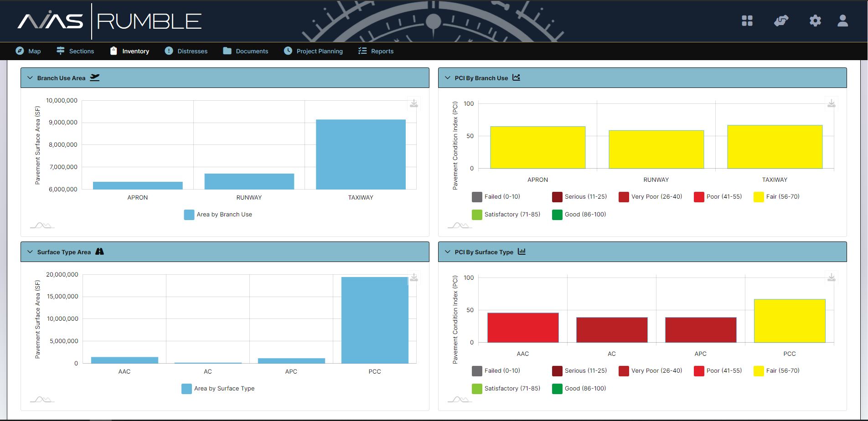Click Poor (41-55) label in PCI By Surface Type legend
The width and height of the screenshot is (868, 421).
coord(724,371)
